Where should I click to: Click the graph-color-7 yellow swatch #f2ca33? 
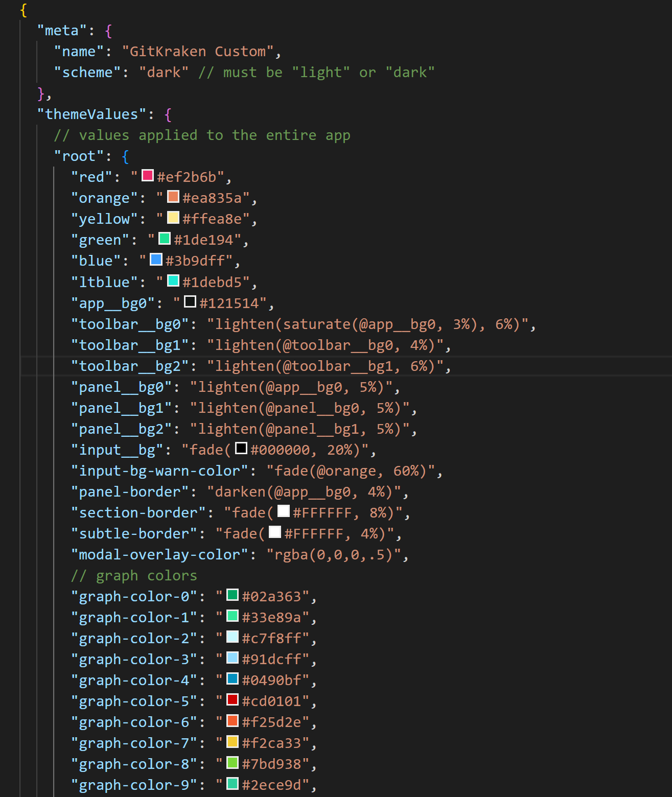(x=233, y=741)
